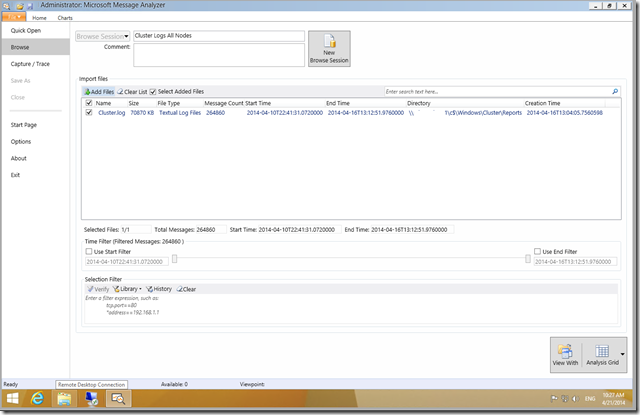Select the Cluster.log file name
This screenshot has width=640, height=415.
[x=111, y=113]
